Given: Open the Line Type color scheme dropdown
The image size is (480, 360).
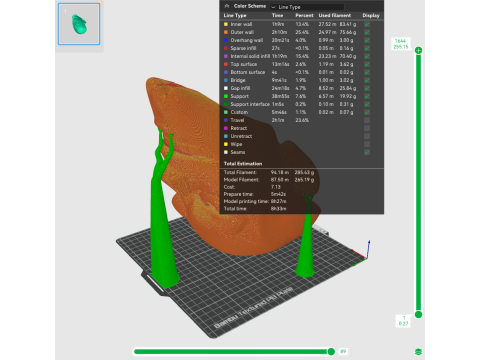Looking at the screenshot, I should tap(307, 7).
